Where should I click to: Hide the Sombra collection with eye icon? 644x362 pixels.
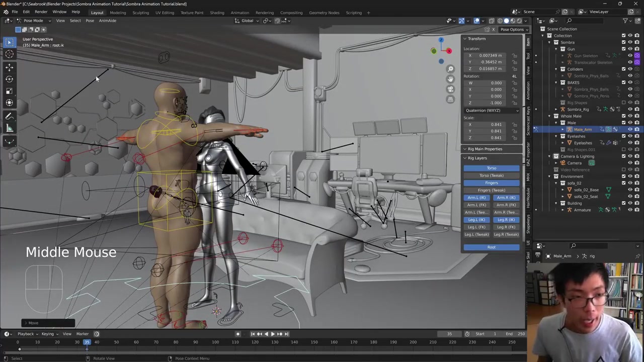(x=630, y=42)
